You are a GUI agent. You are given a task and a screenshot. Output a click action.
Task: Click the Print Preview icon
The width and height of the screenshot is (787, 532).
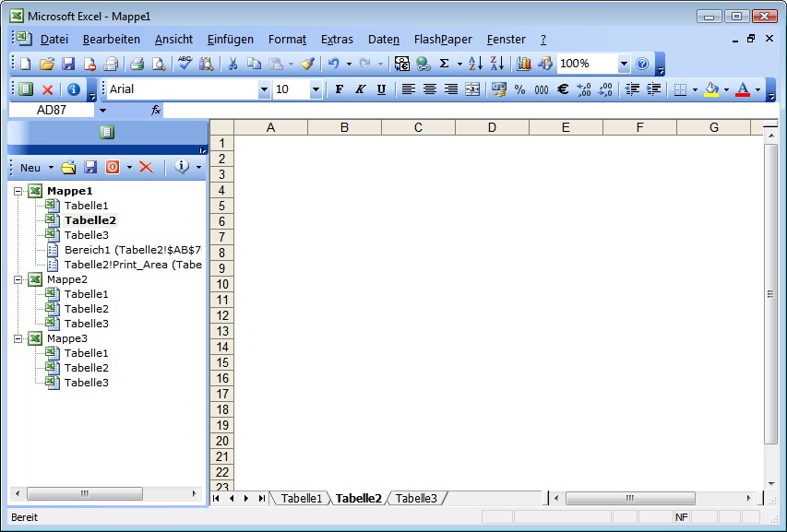coord(159,64)
